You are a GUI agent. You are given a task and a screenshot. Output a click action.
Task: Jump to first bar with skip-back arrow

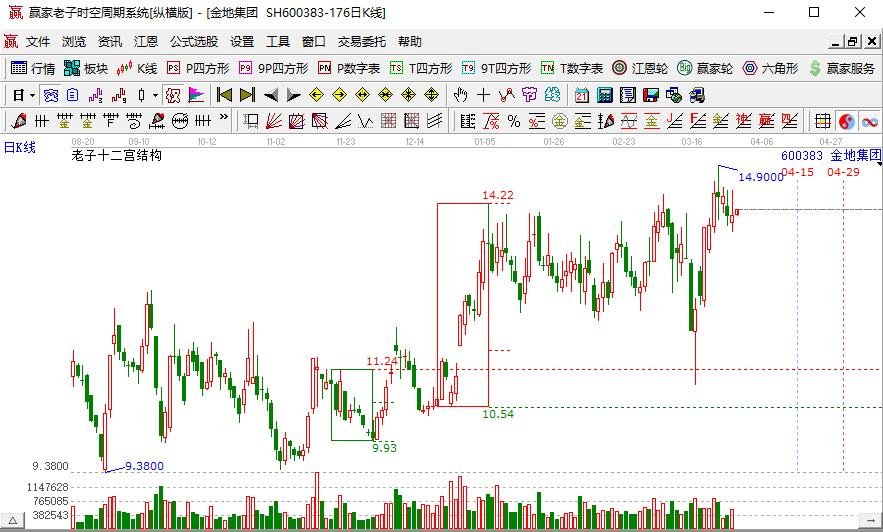point(224,95)
